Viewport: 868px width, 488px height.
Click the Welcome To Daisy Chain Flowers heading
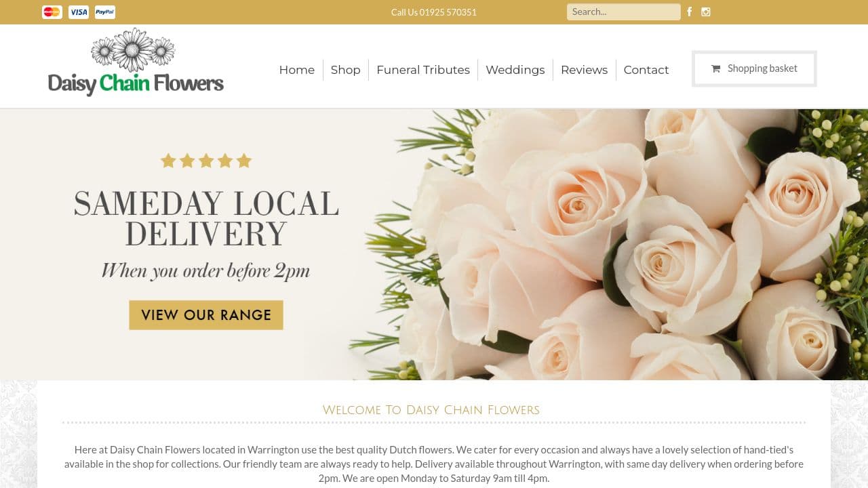point(431,409)
